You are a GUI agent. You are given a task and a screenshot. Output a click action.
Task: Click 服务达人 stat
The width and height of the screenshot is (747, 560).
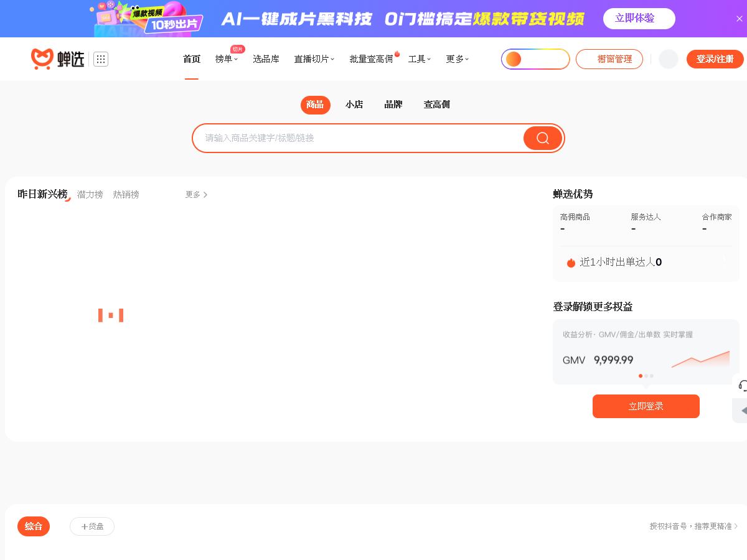coord(646,222)
